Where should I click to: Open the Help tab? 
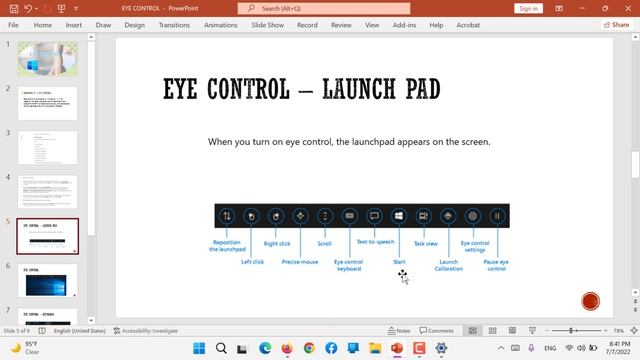[436, 25]
